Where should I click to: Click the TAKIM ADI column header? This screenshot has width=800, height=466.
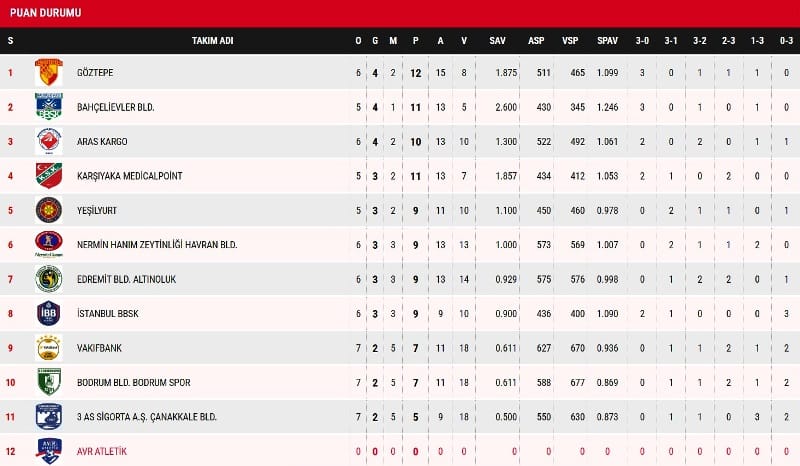tap(212, 40)
